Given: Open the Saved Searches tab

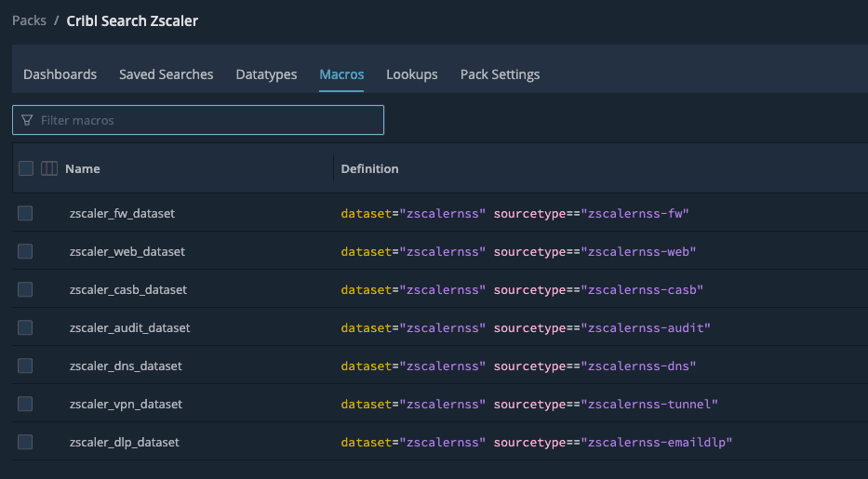Looking at the screenshot, I should [167, 74].
